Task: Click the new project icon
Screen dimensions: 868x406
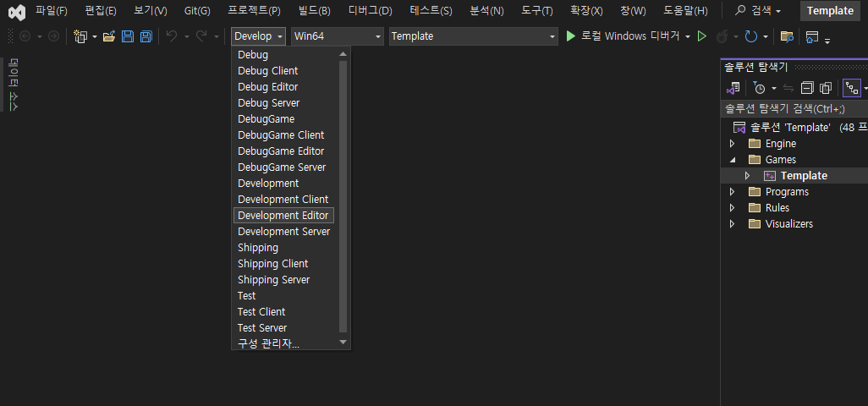Action: 81,36
